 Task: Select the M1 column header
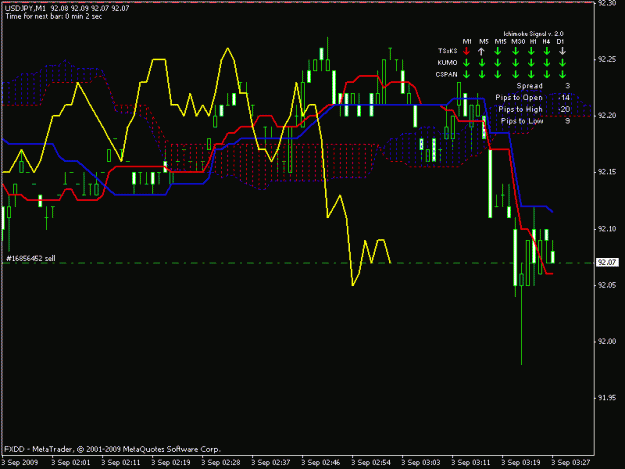(467, 41)
